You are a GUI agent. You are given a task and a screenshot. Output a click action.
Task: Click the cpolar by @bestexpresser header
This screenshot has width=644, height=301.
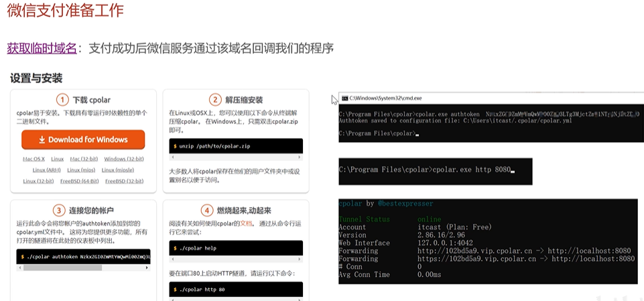point(385,203)
